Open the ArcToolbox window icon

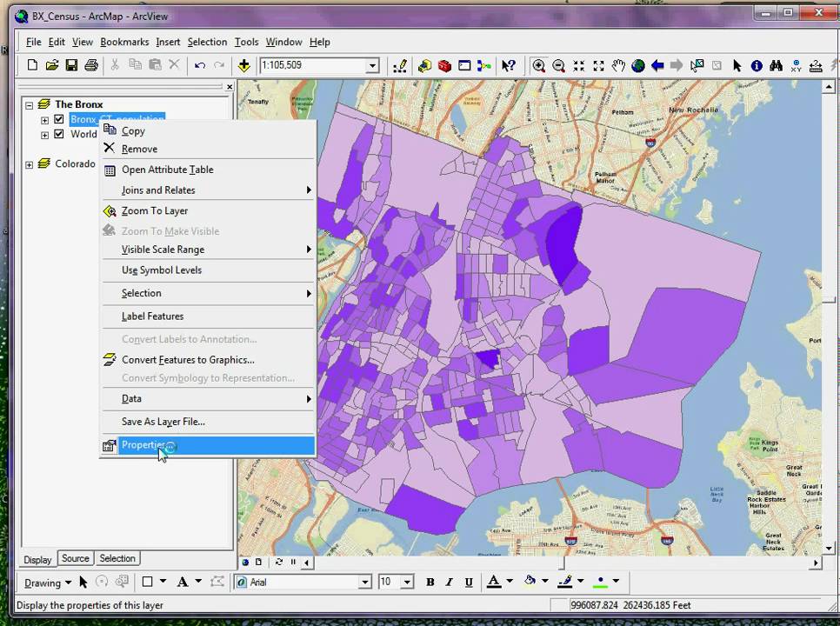point(444,65)
